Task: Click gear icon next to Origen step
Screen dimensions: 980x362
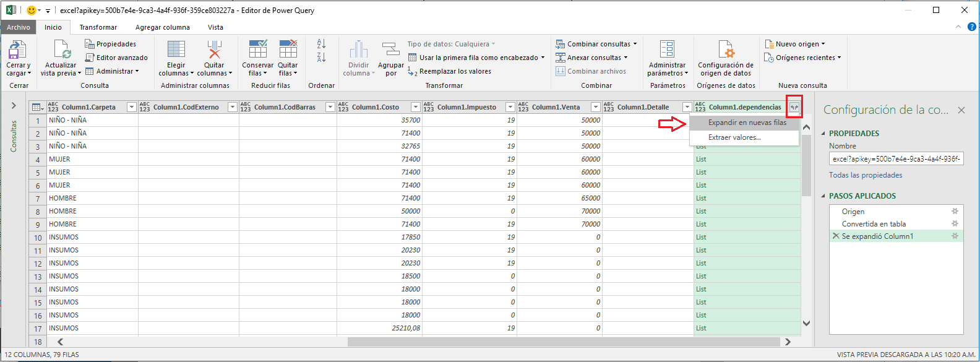Action: (x=955, y=212)
